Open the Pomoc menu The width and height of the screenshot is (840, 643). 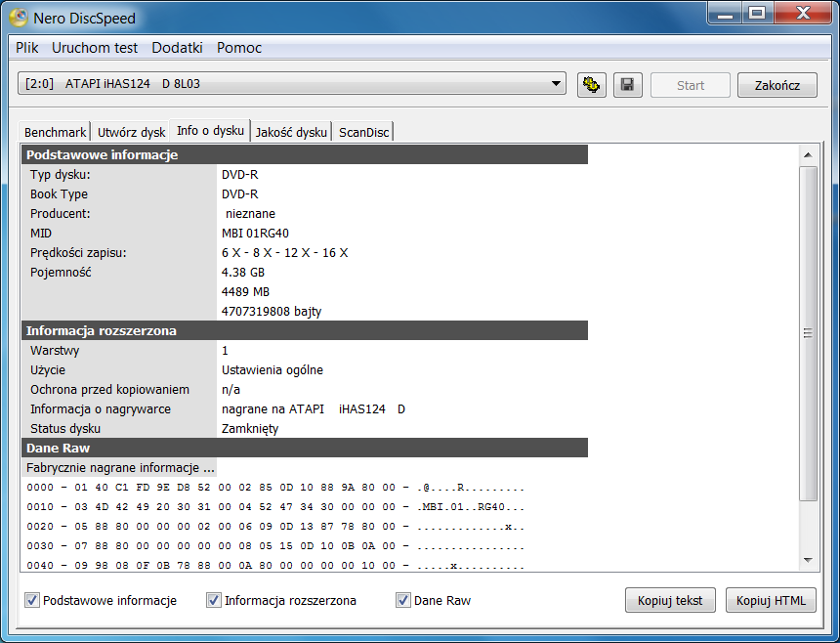tap(239, 48)
